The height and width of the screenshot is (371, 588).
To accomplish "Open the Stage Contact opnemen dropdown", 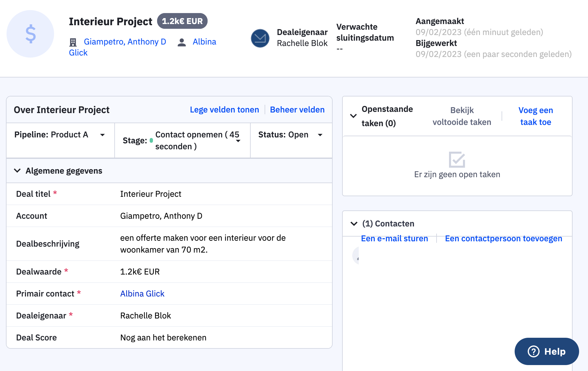I will pyautogui.click(x=238, y=141).
